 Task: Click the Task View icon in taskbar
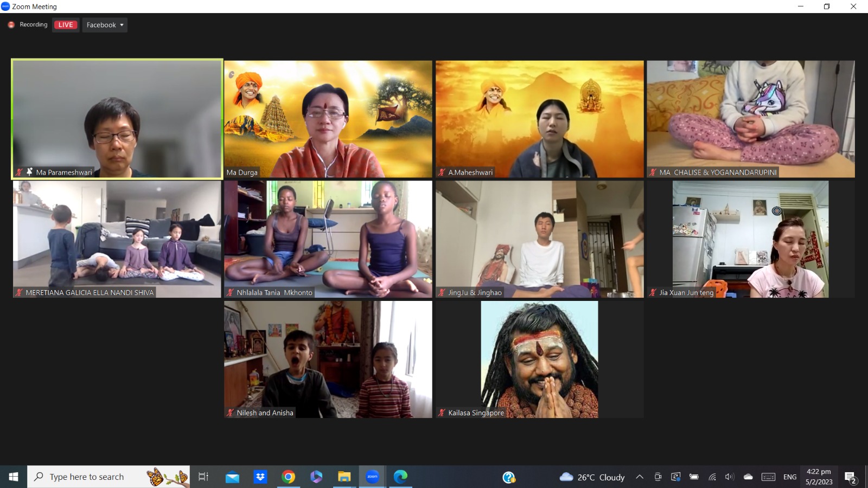click(203, 477)
